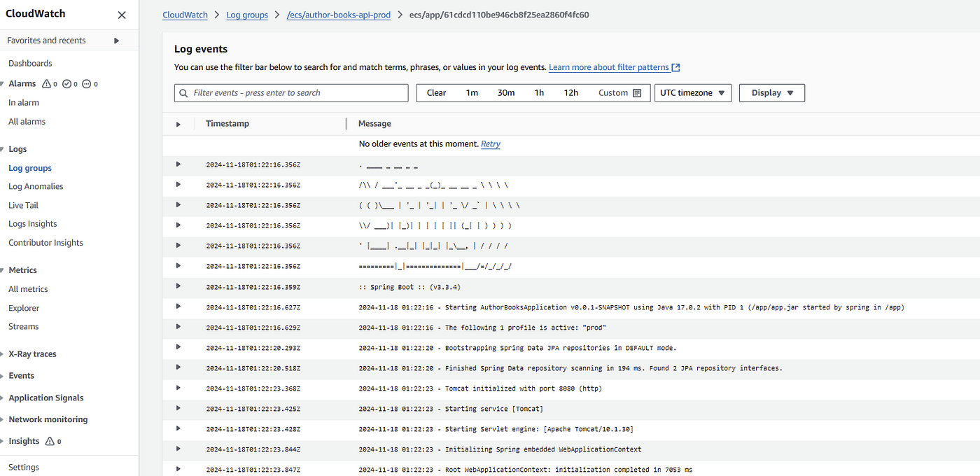The width and height of the screenshot is (980, 476).
Task: Click timestamp 2024-11-18T01:22:20.293Z
Action: click(253, 348)
